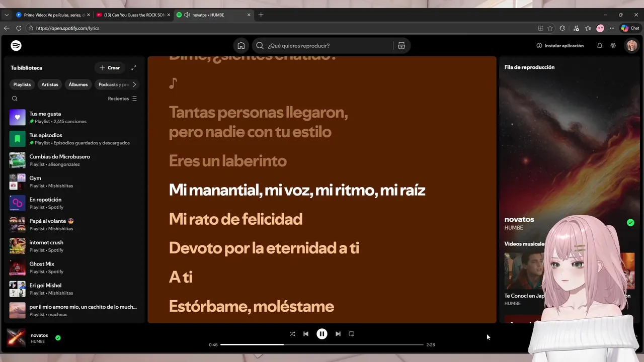Skip to previous track
Viewport: 644px width, 362px height.
[306, 334]
